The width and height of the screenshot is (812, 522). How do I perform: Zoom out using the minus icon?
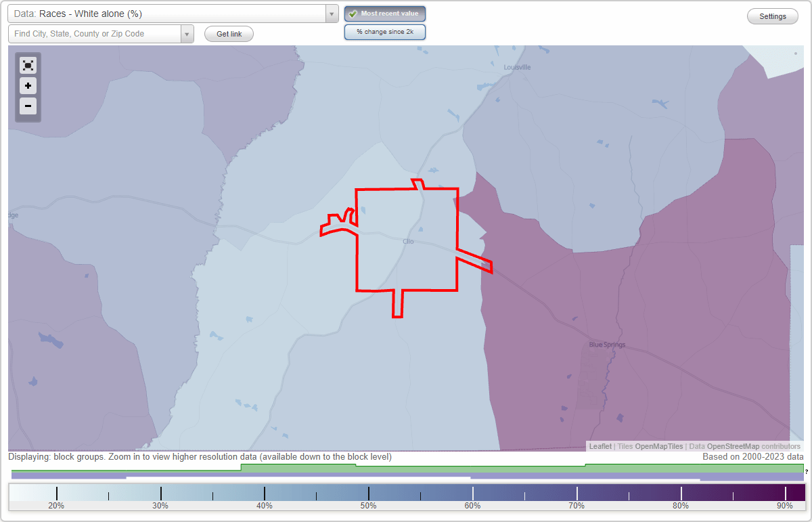coord(28,106)
